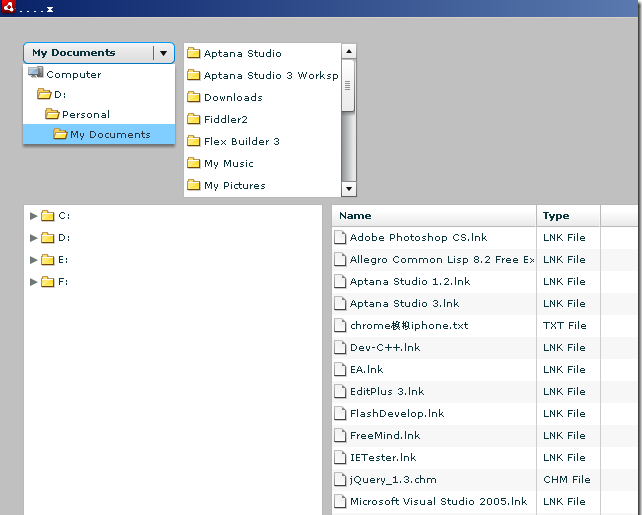Select the Allegro Common Lisp 8.2 file row
The width and height of the screenshot is (642, 515).
coord(485,260)
